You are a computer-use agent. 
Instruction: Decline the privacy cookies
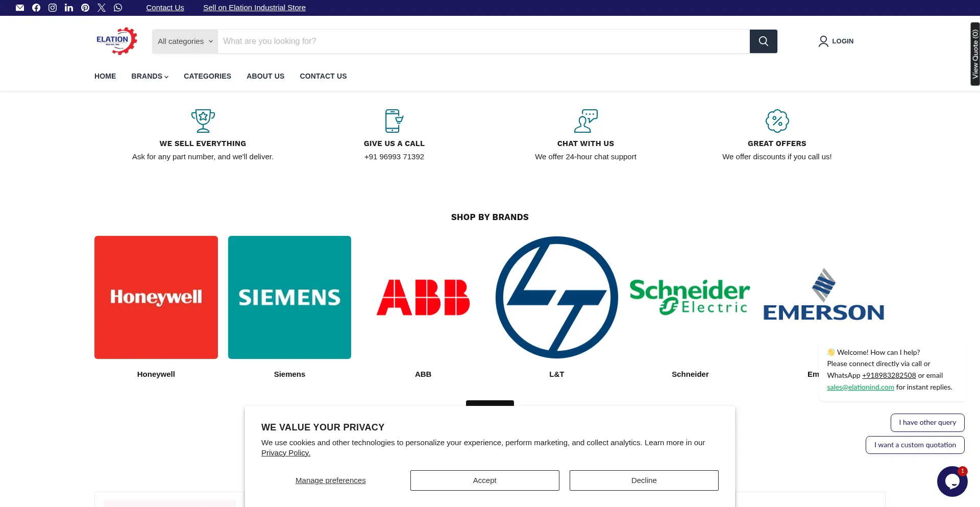click(x=644, y=480)
